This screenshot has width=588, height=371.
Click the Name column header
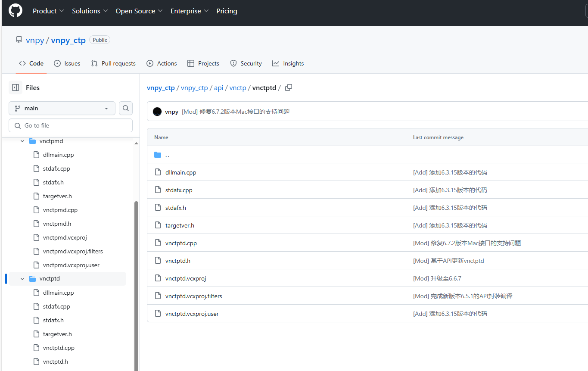click(161, 137)
